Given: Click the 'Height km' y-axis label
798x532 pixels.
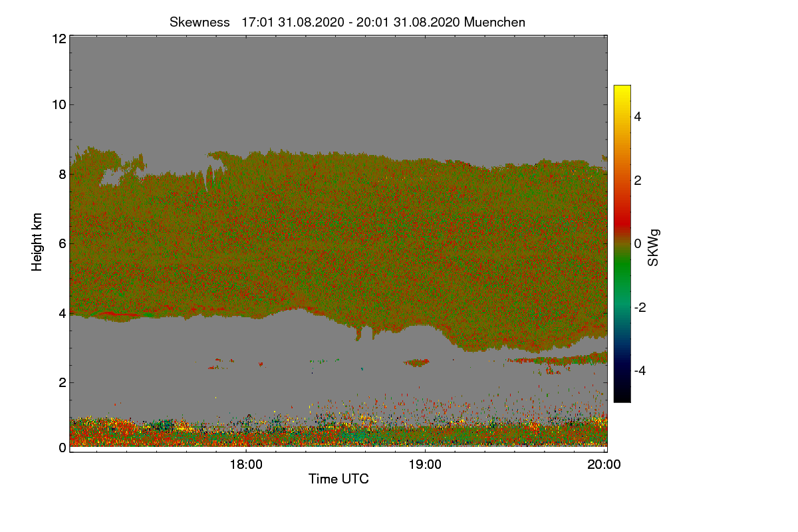Looking at the screenshot, I should (37, 242).
